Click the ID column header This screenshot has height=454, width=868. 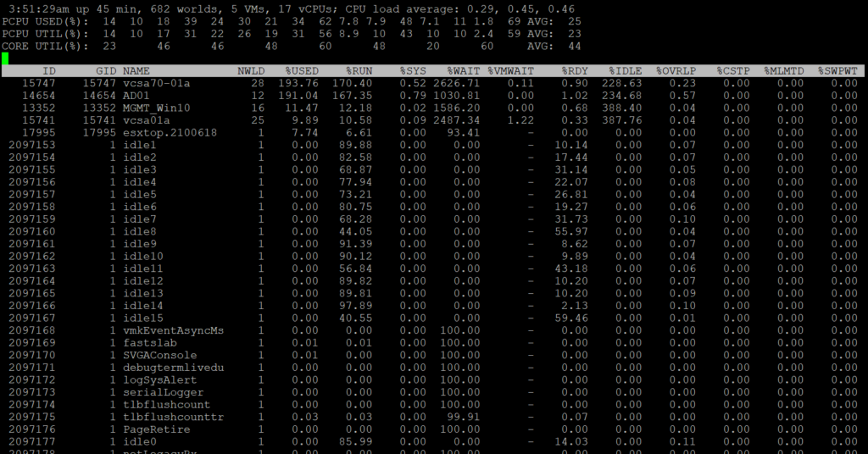49,71
